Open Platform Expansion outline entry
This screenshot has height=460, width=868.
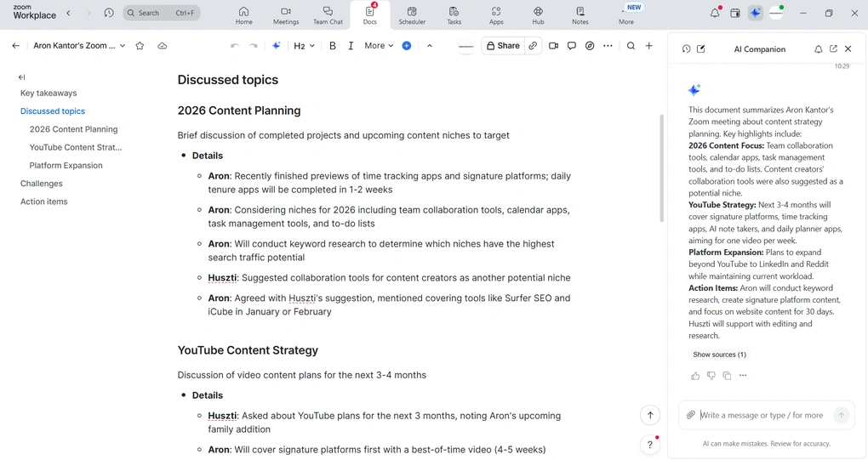pyautogui.click(x=66, y=165)
